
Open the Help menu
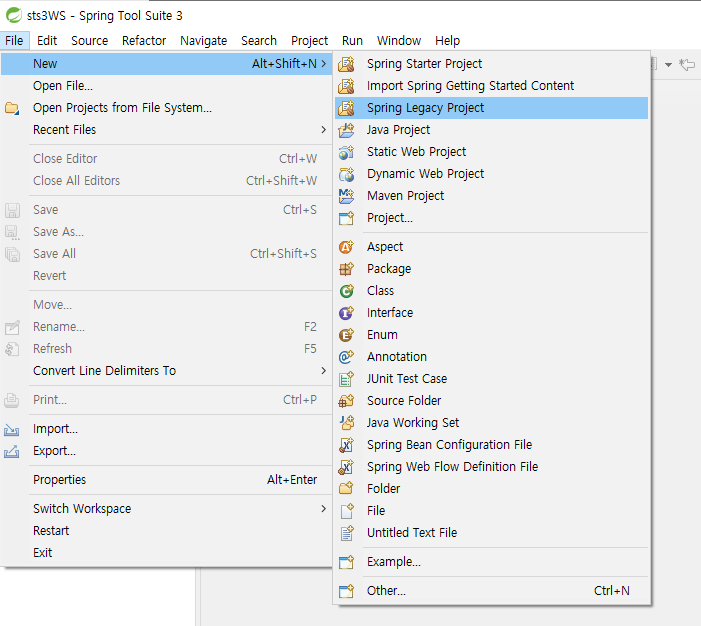448,41
